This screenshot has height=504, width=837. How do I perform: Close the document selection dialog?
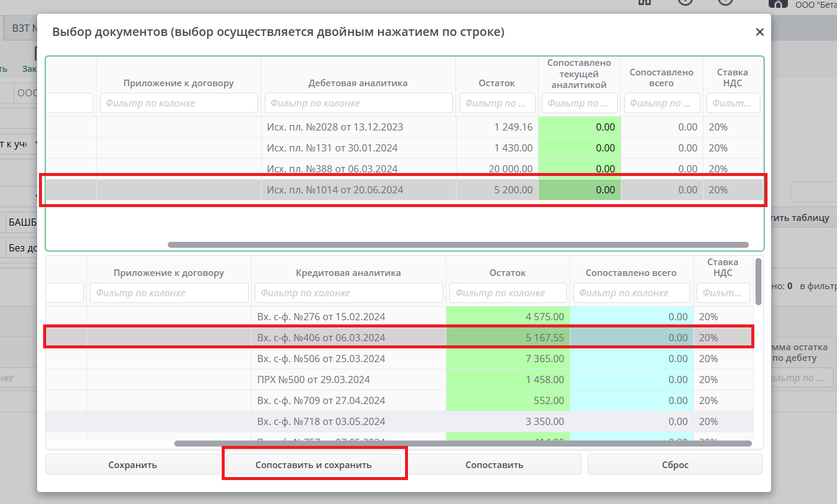[x=759, y=32]
